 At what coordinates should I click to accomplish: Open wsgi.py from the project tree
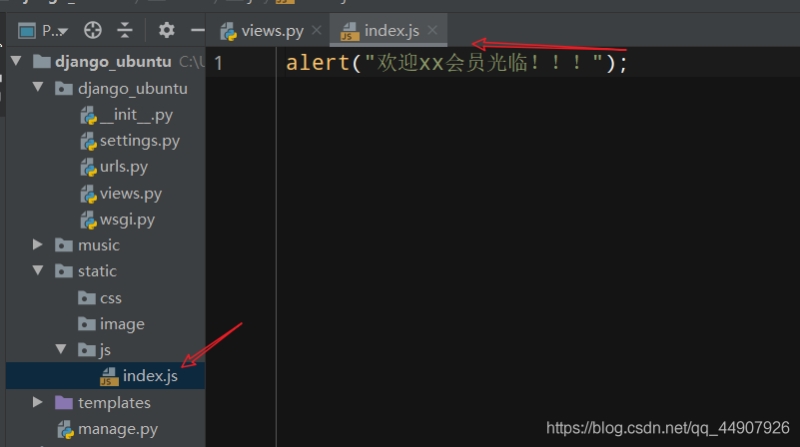click(127, 219)
